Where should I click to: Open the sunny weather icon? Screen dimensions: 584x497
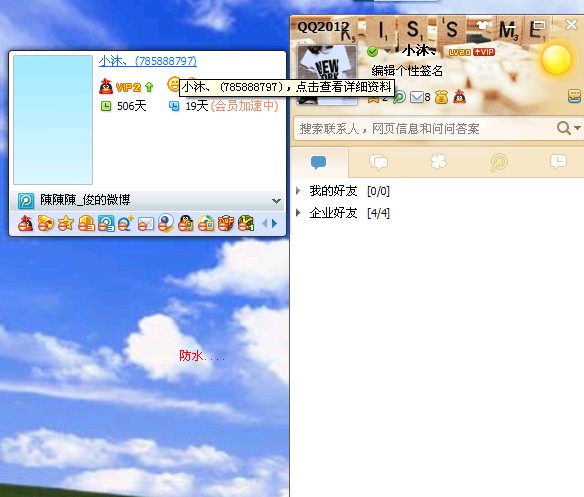point(556,59)
